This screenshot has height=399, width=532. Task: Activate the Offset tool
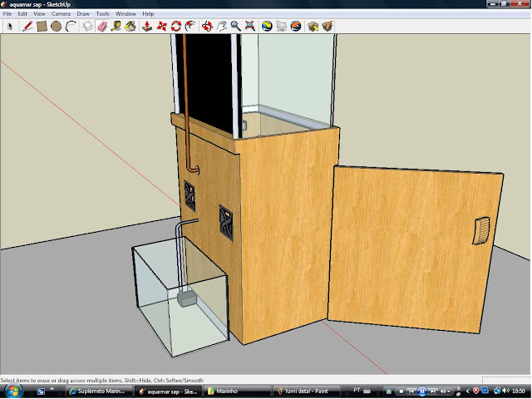[190, 26]
